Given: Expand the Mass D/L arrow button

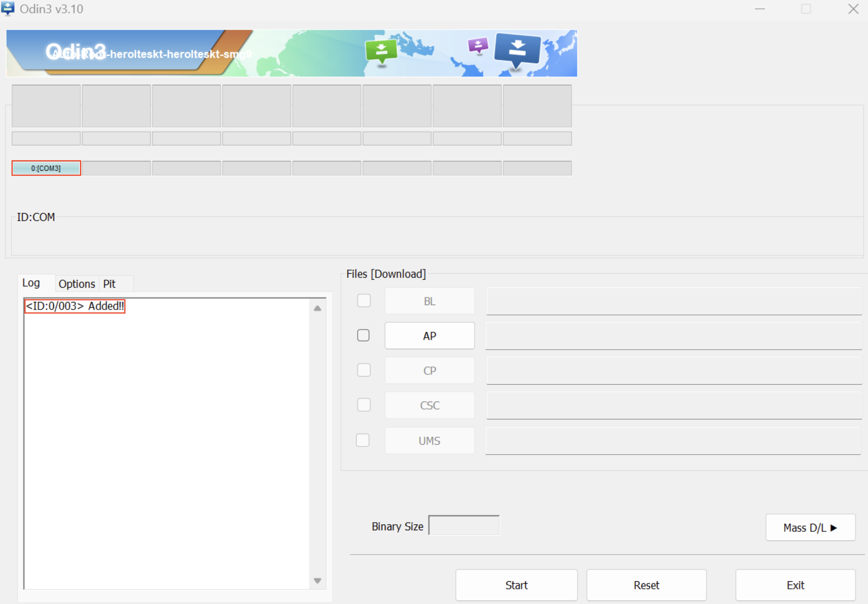Looking at the screenshot, I should tap(810, 527).
